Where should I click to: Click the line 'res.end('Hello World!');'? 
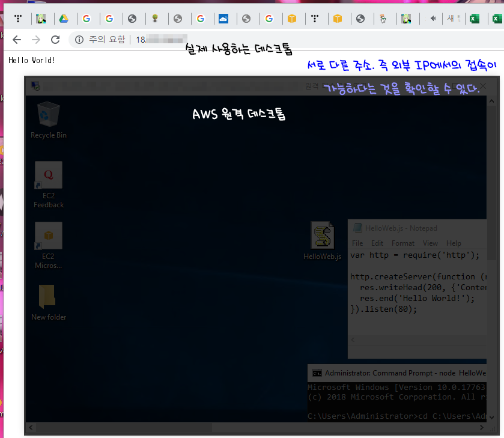click(417, 299)
